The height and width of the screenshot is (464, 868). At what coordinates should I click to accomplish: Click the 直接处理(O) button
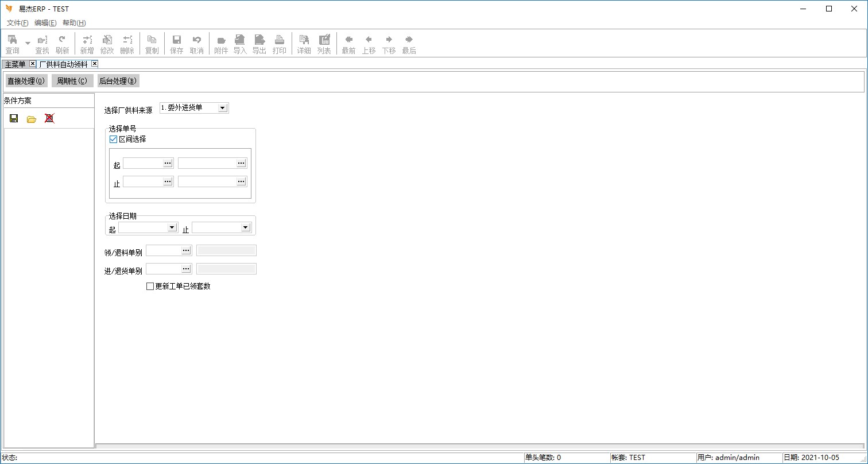point(26,81)
